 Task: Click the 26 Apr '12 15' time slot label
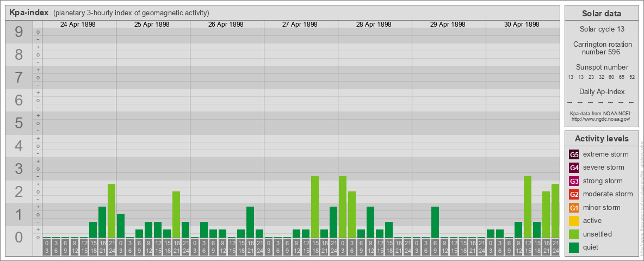232,247
